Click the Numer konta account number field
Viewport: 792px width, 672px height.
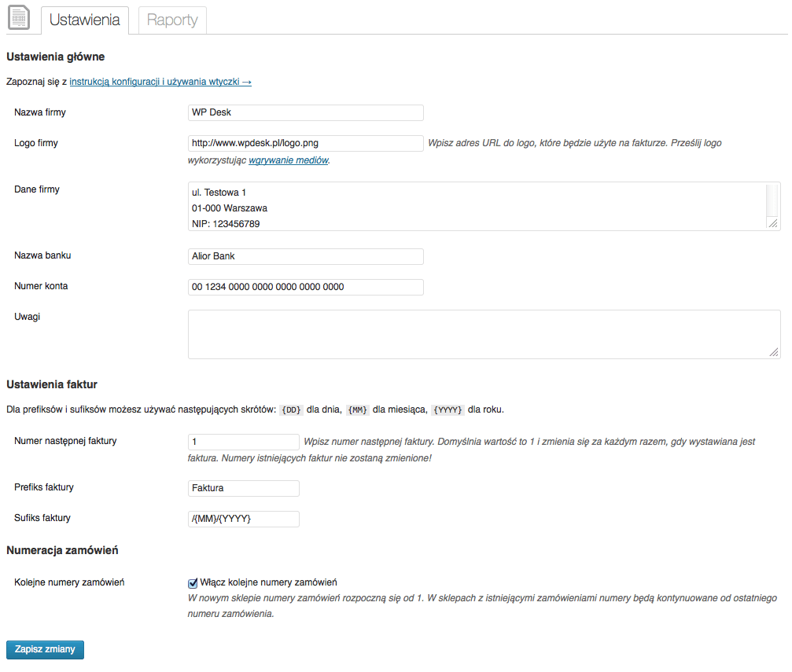(x=305, y=287)
